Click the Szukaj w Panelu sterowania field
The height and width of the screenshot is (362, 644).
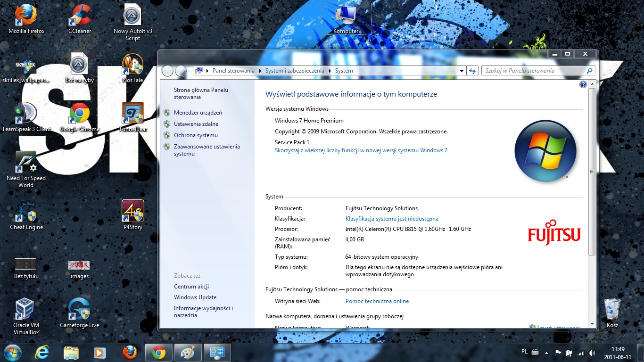click(x=538, y=71)
